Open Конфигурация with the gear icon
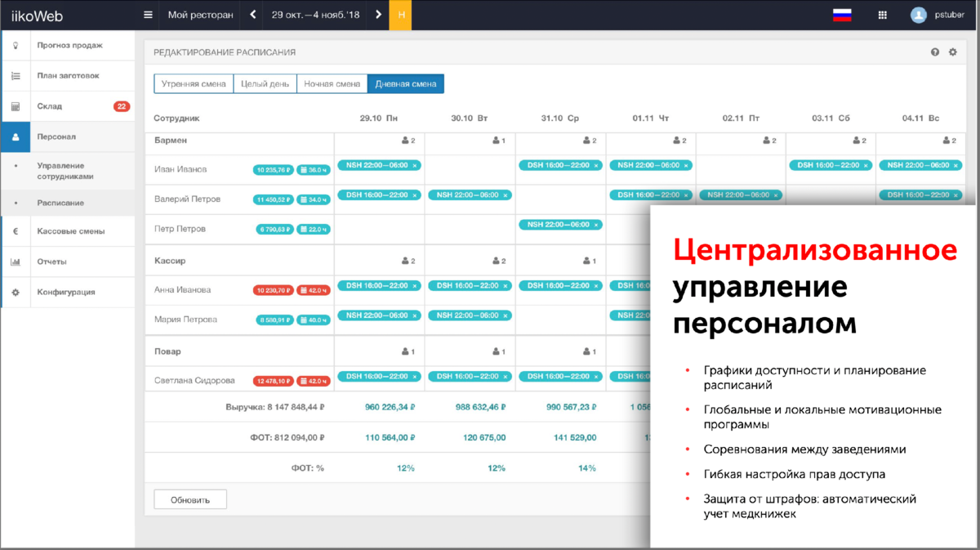The image size is (980, 550). (15, 292)
